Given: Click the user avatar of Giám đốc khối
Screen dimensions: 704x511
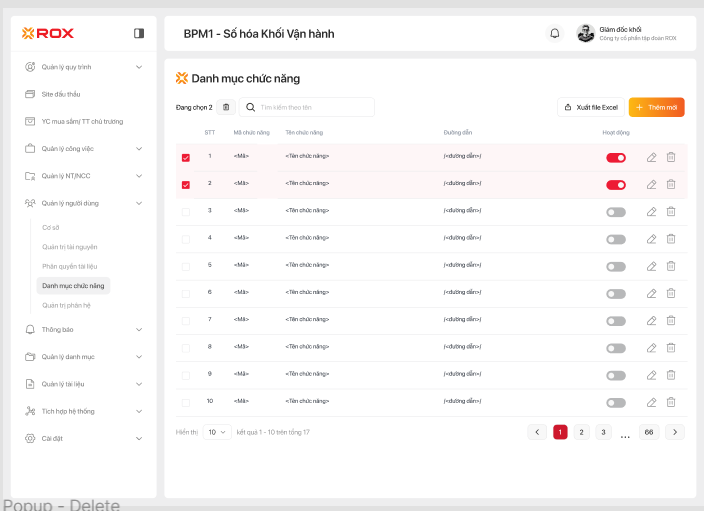Looking at the screenshot, I should [x=586, y=33].
